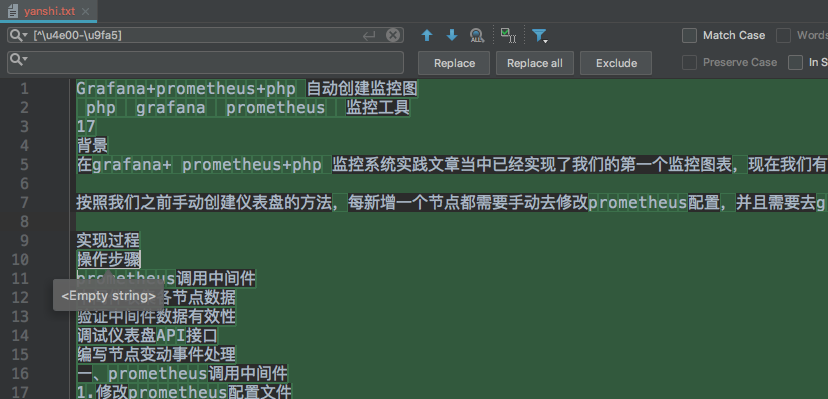Click the text 监控工具 on line 2
The width and height of the screenshot is (828, 399).
[x=378, y=108]
